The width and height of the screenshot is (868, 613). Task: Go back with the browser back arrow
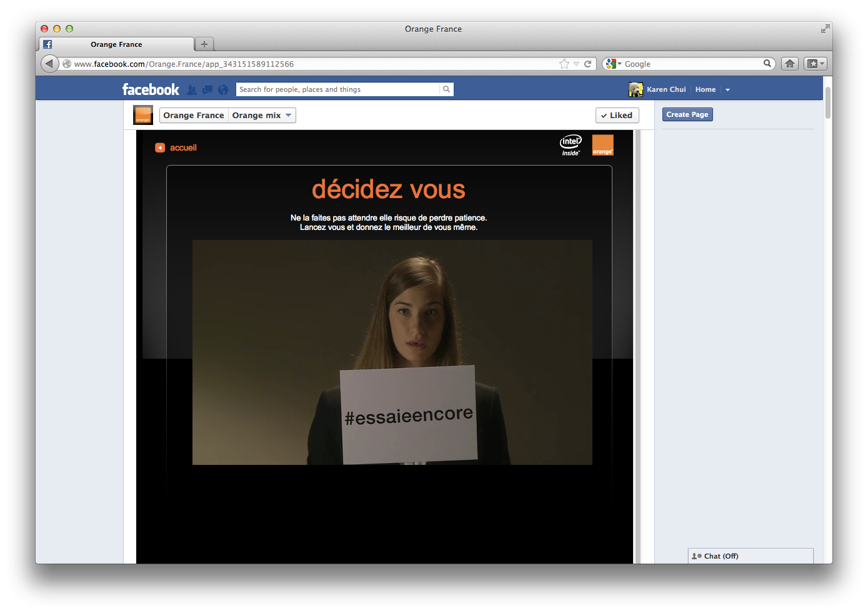(49, 64)
